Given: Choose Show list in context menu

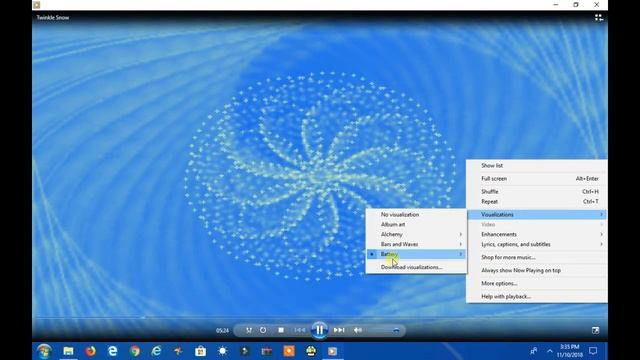Looking at the screenshot, I should [537, 166].
